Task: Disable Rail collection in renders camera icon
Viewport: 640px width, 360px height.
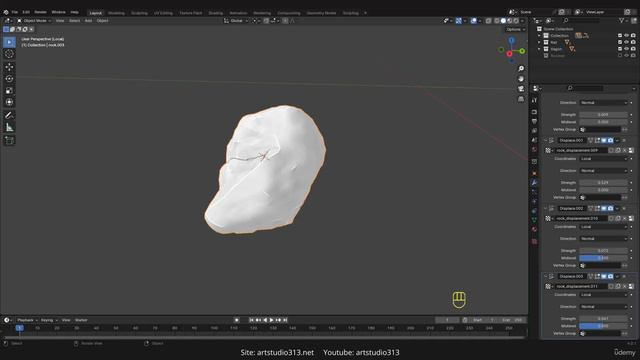Action: tap(633, 42)
